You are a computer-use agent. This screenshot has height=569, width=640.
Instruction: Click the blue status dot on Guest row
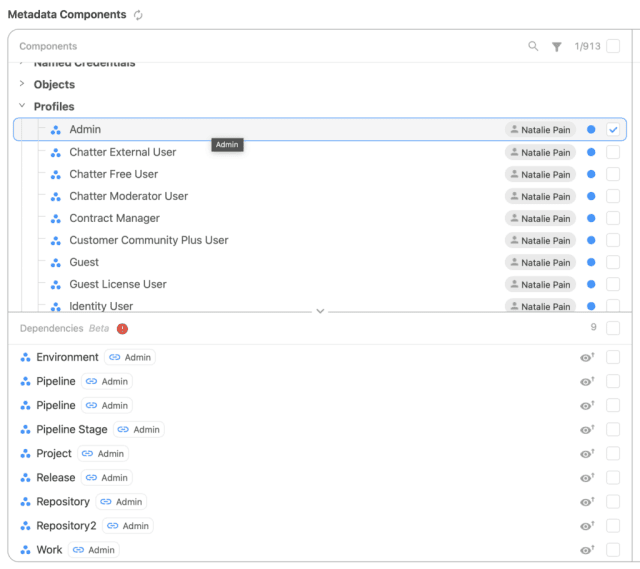[591, 262]
